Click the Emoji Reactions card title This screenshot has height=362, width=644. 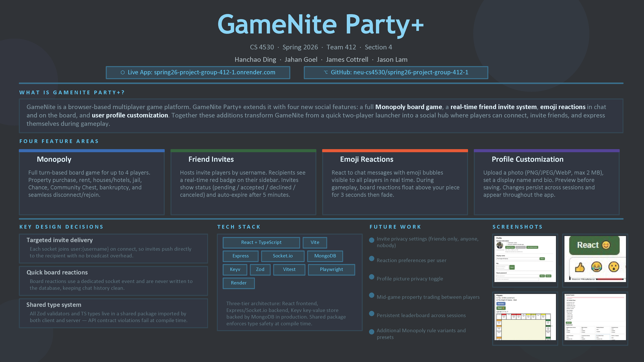tap(366, 159)
